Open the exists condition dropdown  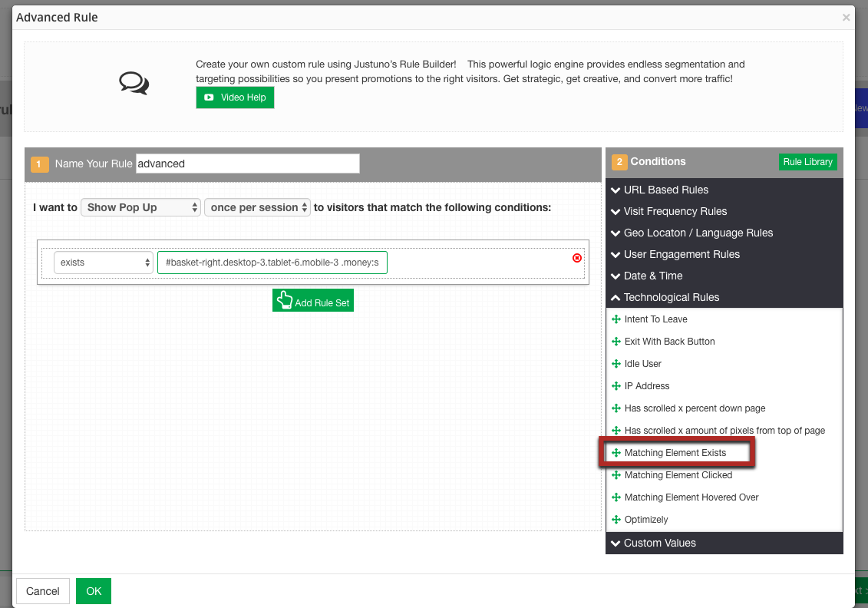[104, 263]
